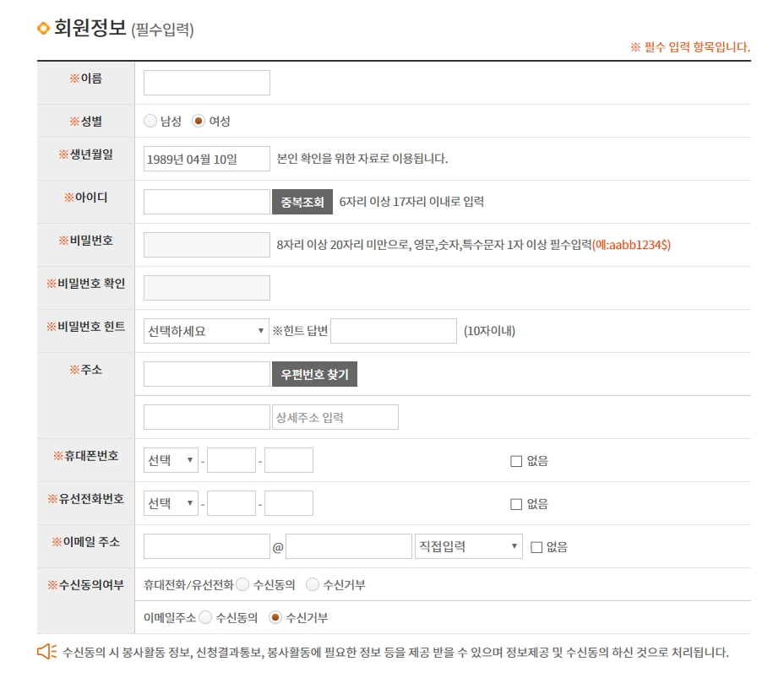Check 없음 box for 유선전화번호
The image size is (784, 678).
click(516, 504)
